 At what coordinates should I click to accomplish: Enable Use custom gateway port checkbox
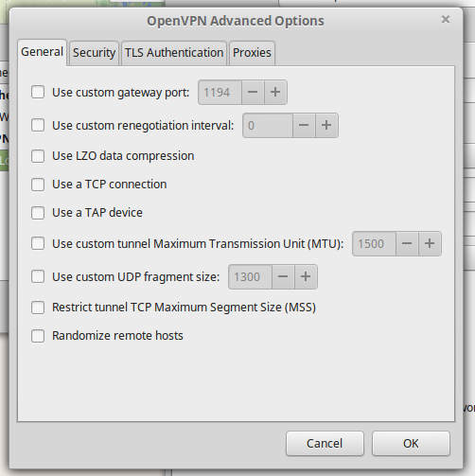(x=38, y=92)
